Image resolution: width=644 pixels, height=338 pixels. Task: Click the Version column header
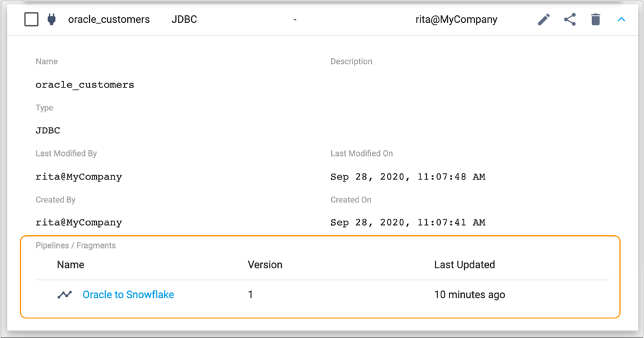[x=265, y=264]
